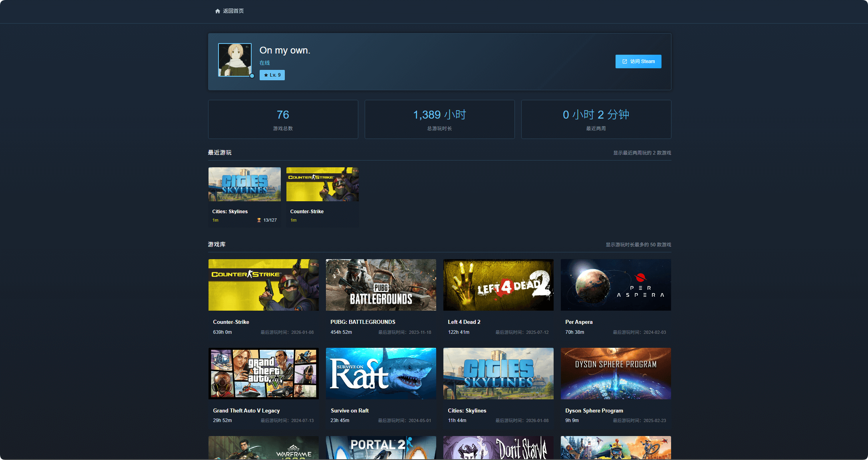This screenshot has width=868, height=460.
Task: Click the Counter-Strike title in the game library
Action: [x=231, y=322]
